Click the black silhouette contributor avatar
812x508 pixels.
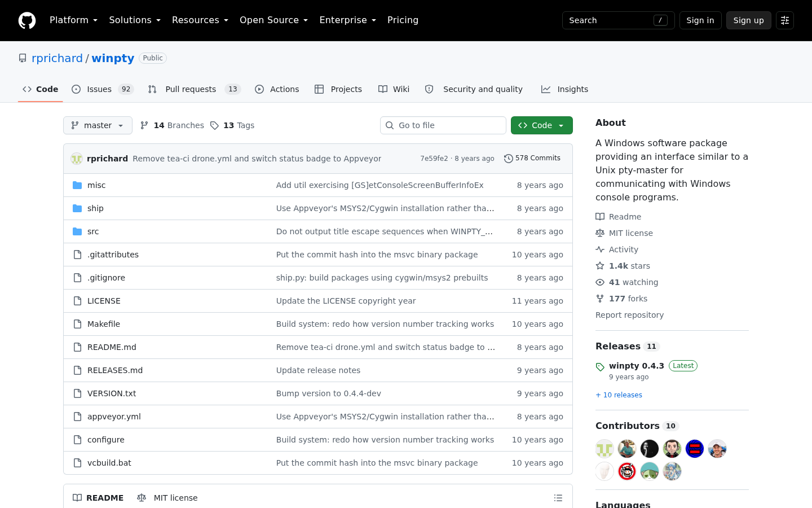[650, 449]
